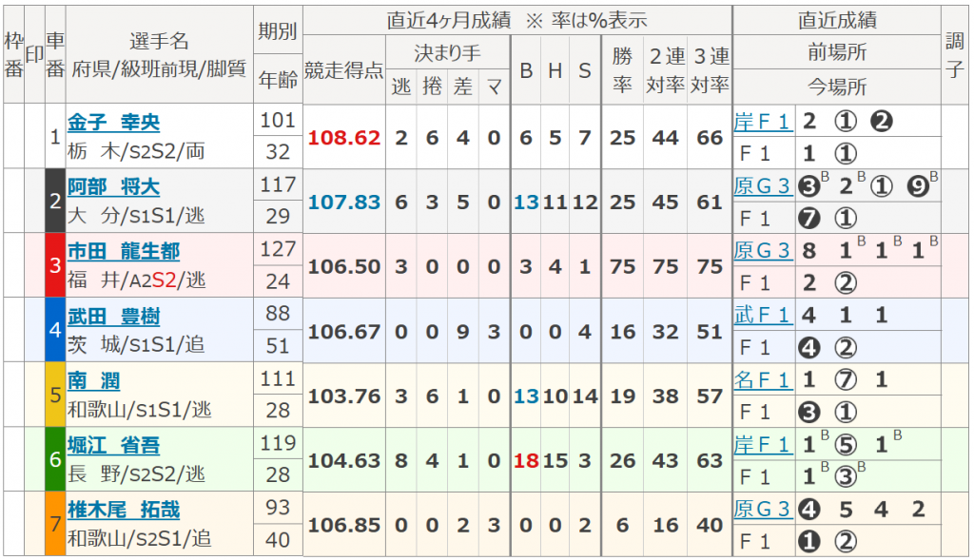Click the 武F1 previous venue link

tap(762, 316)
